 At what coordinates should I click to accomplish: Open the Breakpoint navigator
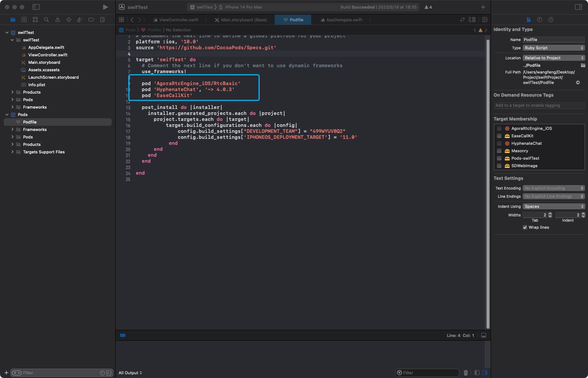pyautogui.click(x=91, y=19)
